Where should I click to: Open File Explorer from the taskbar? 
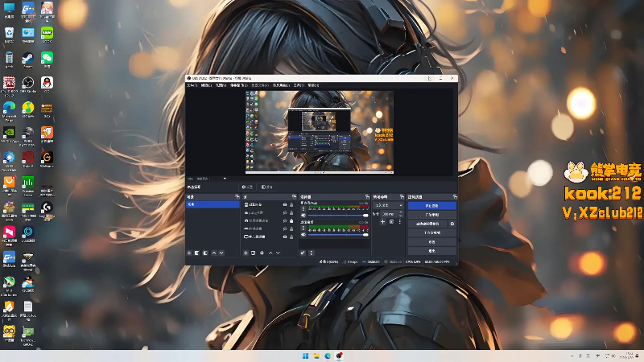coord(316,356)
